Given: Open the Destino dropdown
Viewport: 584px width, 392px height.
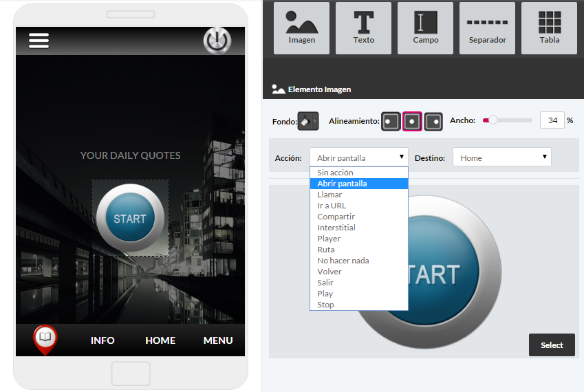Looking at the screenshot, I should [501, 157].
